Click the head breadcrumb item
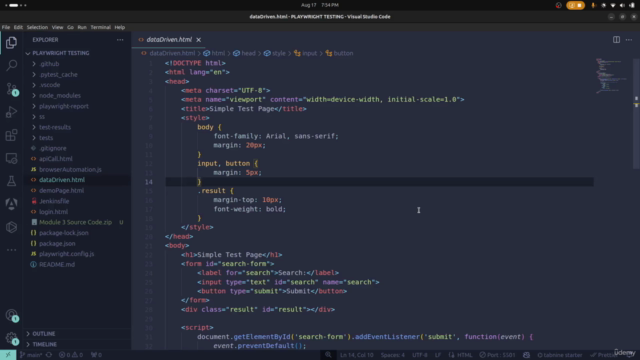 [x=244, y=53]
